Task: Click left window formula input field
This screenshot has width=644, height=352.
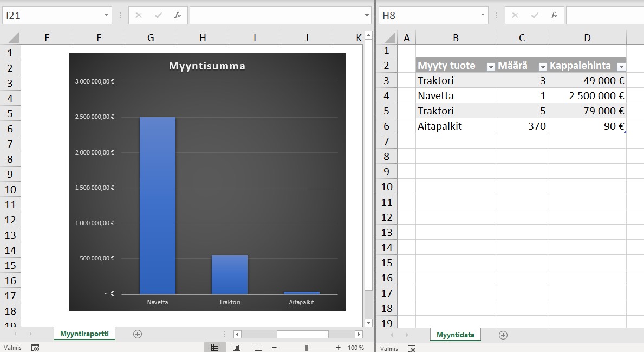Action: point(276,15)
